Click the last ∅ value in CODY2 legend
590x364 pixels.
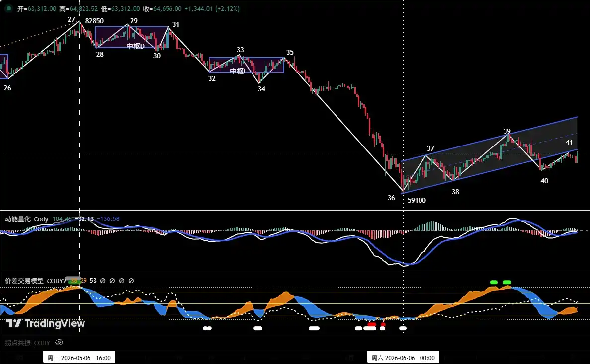click(x=131, y=281)
